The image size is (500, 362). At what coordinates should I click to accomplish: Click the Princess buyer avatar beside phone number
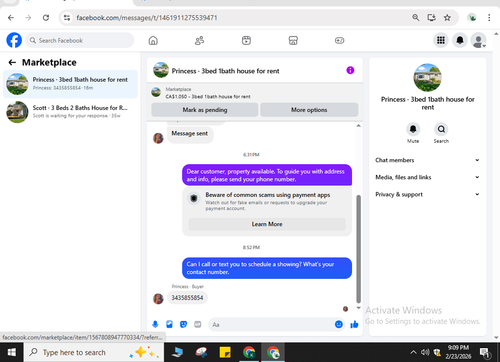click(158, 299)
